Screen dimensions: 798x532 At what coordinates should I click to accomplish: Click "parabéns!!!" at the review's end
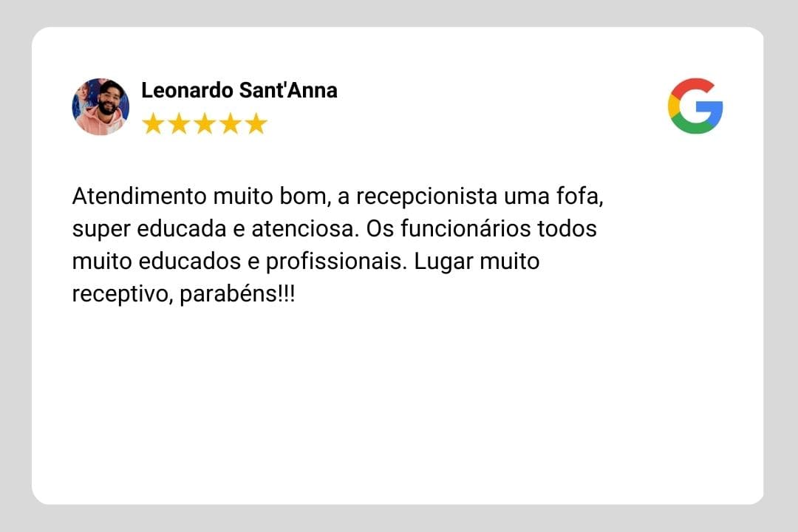point(237,294)
